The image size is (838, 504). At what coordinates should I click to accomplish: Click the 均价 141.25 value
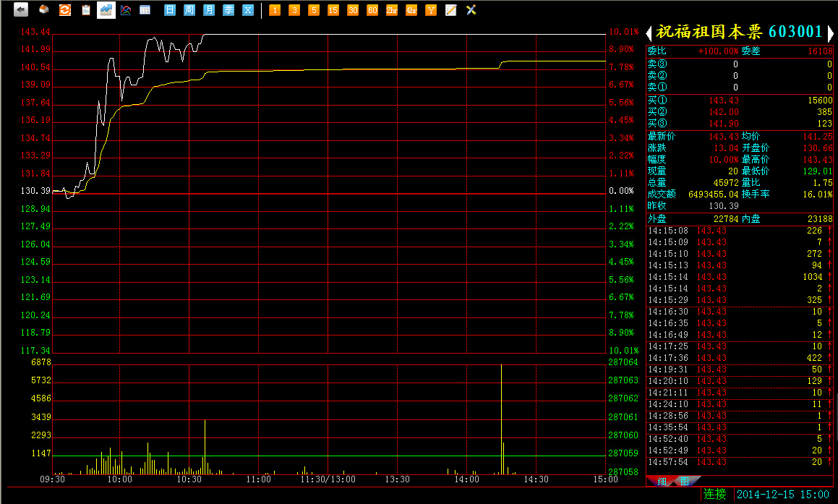pos(818,137)
